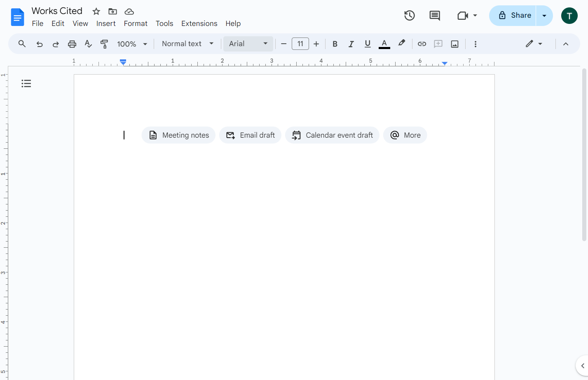Click the search menus magnifier icon
Viewport: 588px width, 380px height.
(x=22, y=44)
